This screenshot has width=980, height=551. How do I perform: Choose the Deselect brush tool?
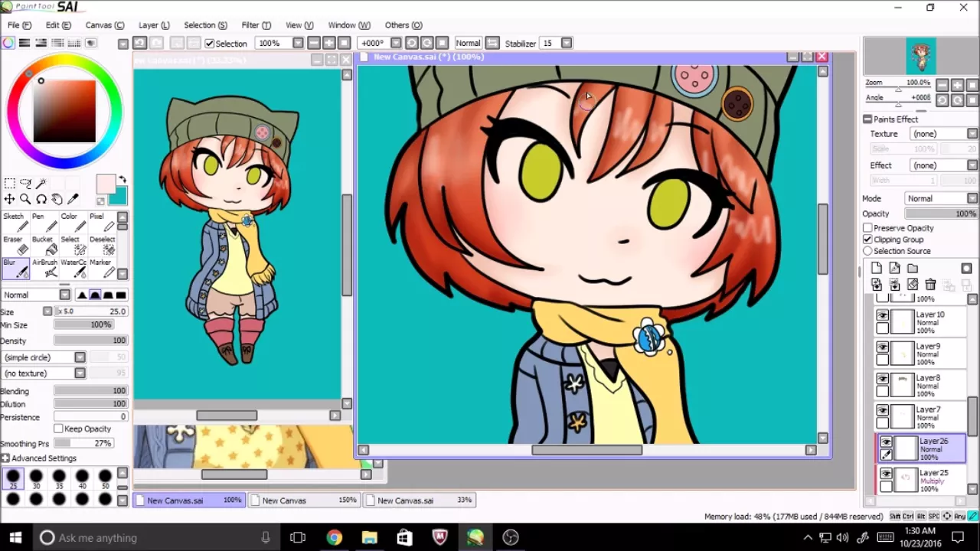point(102,245)
